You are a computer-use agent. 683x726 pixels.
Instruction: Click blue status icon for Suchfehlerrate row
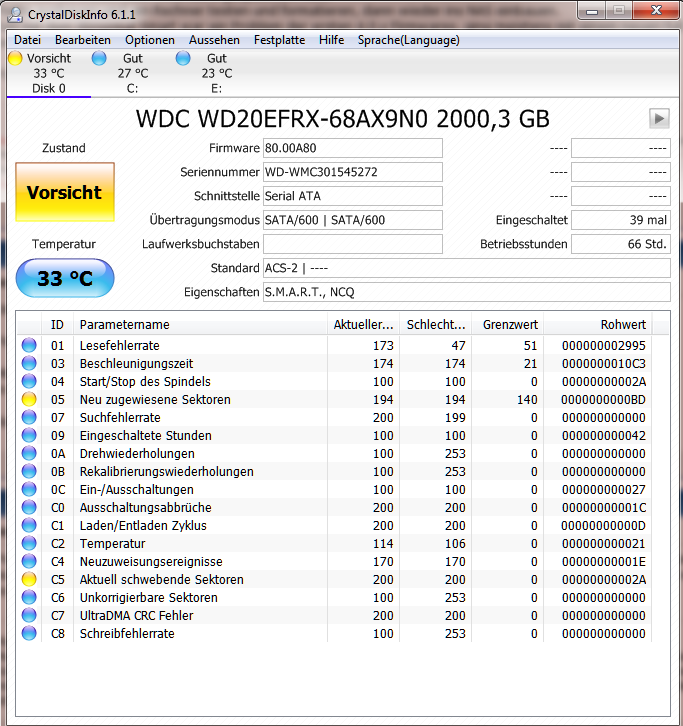click(29, 417)
